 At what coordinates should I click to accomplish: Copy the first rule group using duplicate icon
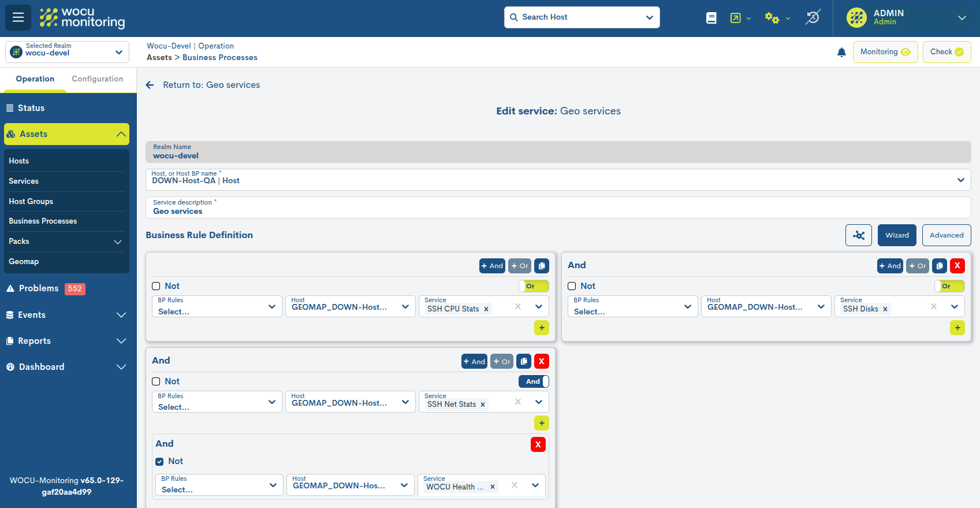pyautogui.click(x=541, y=266)
